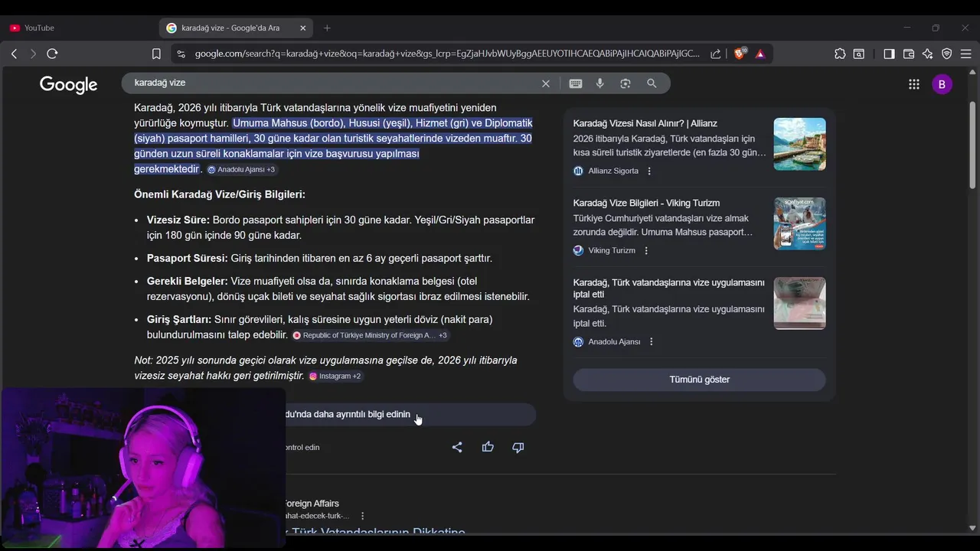
Task: View site information icon in address bar
Action: pos(181,54)
